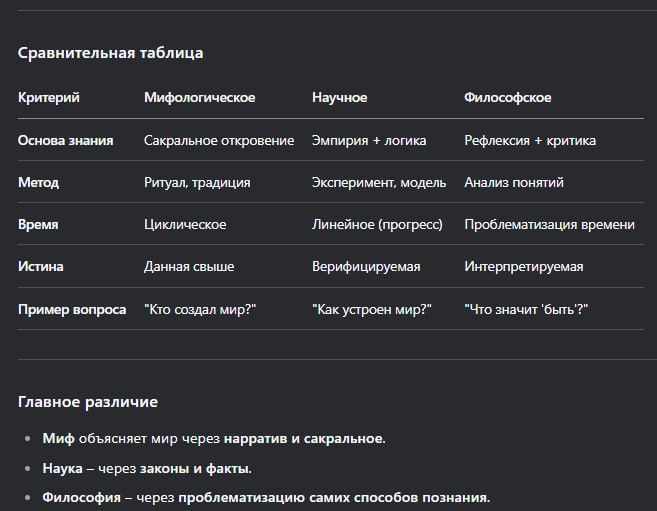Select the 'Сакральное откровение' cell

219,140
